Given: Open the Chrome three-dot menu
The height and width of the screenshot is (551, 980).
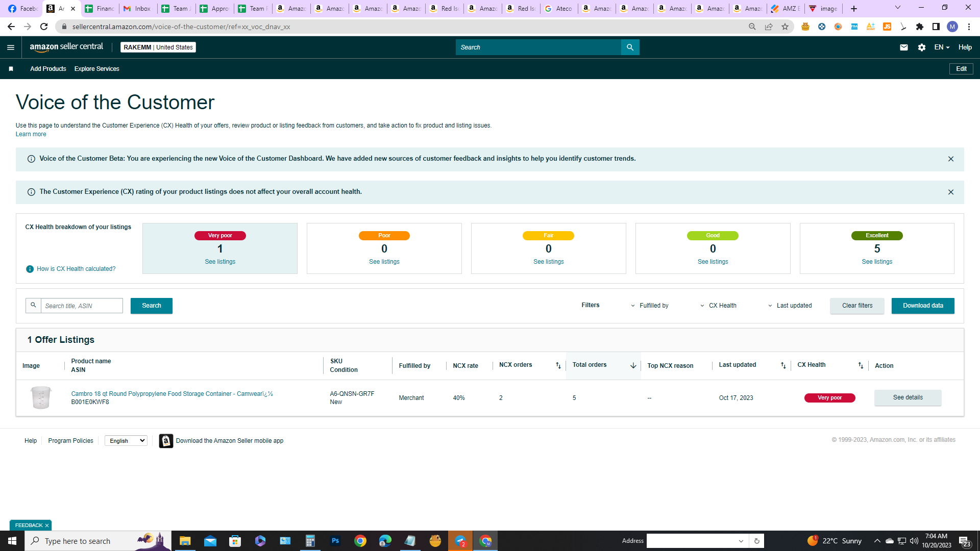Looking at the screenshot, I should (969, 27).
